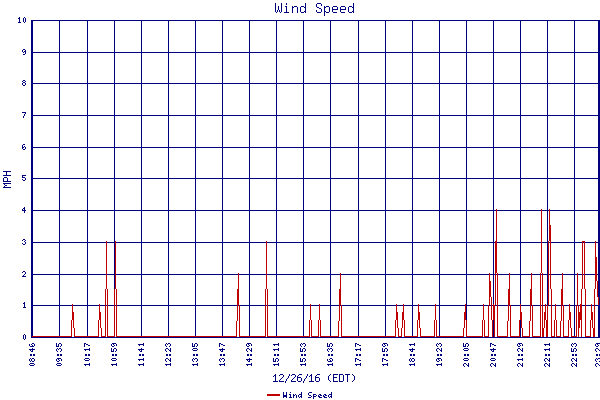Click the 13:05 time label

[x=196, y=354]
